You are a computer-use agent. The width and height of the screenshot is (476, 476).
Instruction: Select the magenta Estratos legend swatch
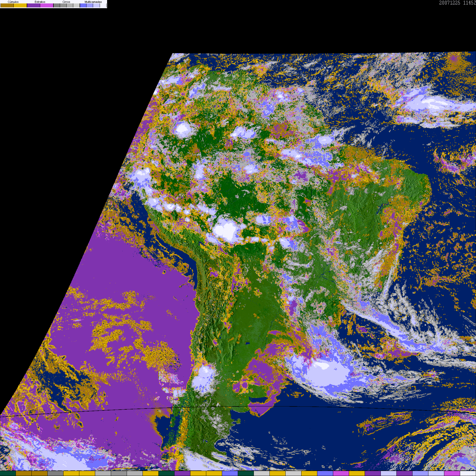(47, 5)
